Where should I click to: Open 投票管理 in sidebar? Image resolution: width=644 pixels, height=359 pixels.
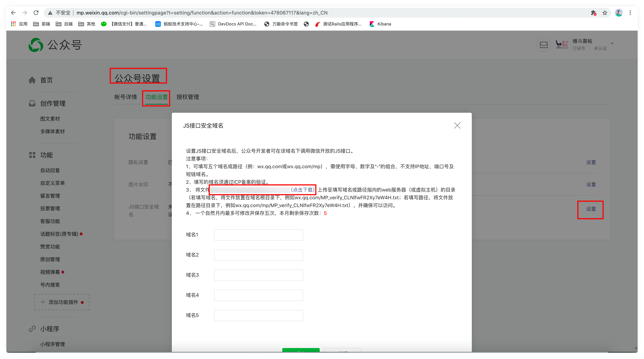pyautogui.click(x=50, y=208)
